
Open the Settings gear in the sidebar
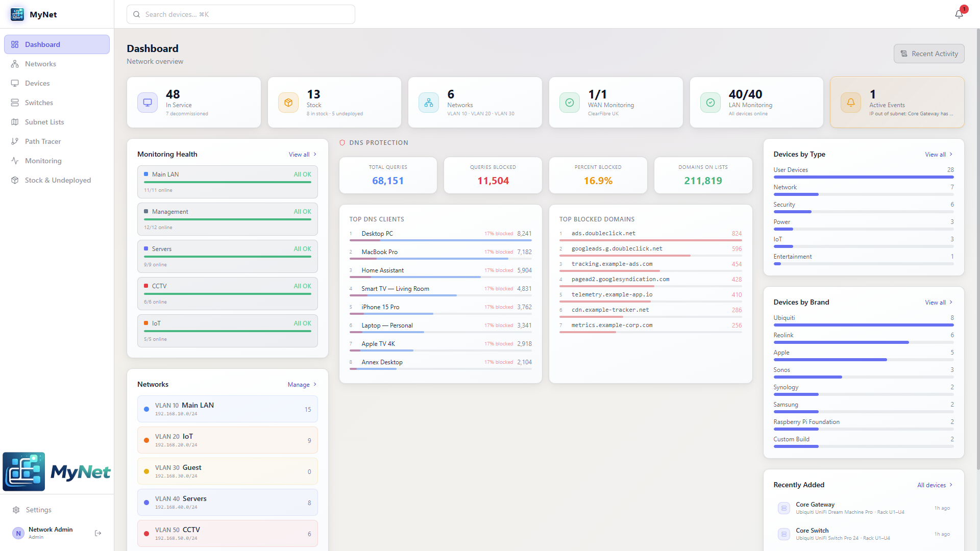tap(16, 510)
